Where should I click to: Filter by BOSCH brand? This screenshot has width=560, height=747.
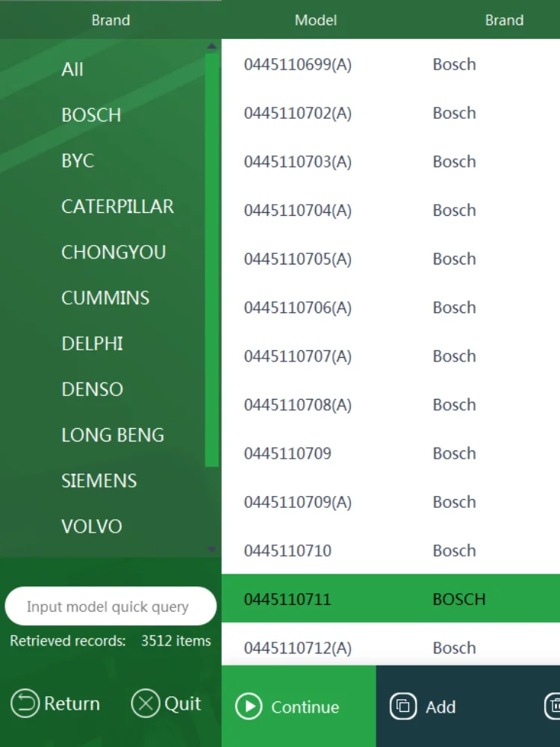91,115
